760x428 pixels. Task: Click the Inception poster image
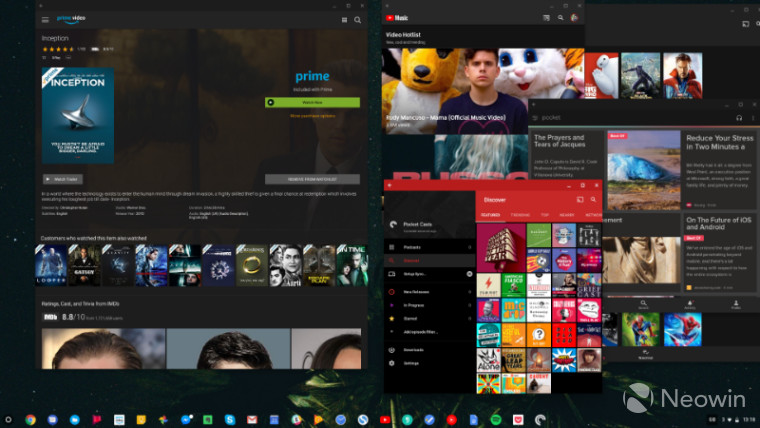(78, 115)
